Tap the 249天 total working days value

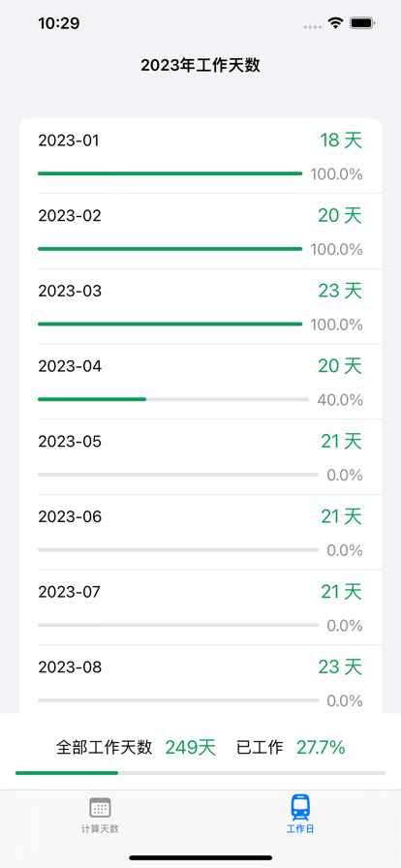[191, 748]
